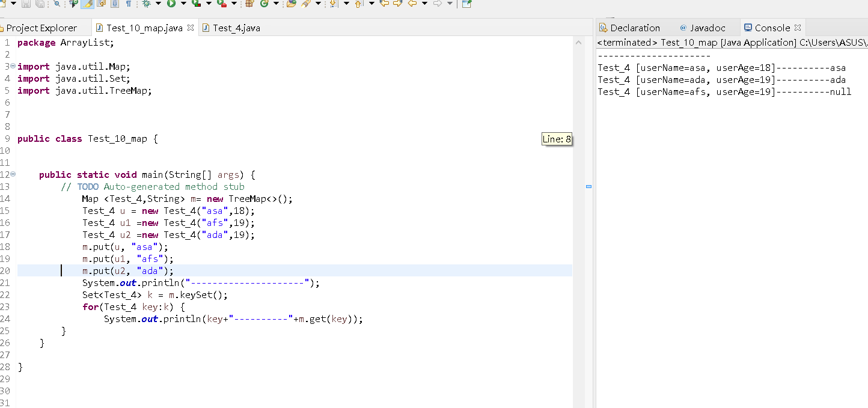Open the External Tools dropdown arrow
This screenshot has height=408, width=868.
point(234,4)
